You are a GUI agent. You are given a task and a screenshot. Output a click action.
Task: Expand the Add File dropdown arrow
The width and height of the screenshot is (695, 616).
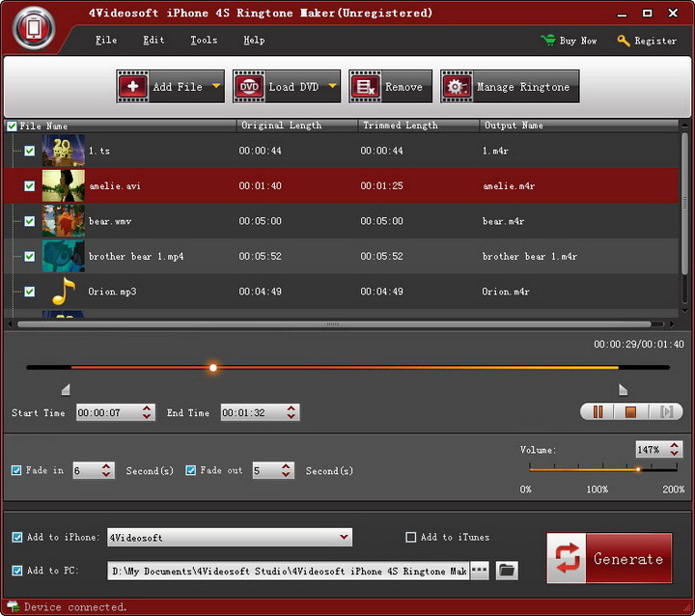coord(216,86)
